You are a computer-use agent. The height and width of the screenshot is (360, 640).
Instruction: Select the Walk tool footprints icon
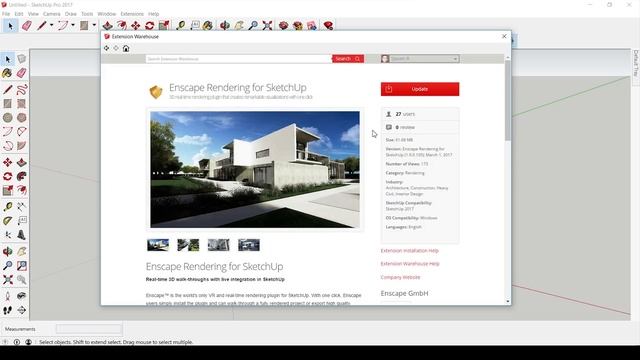pyautogui.click(x=8, y=310)
